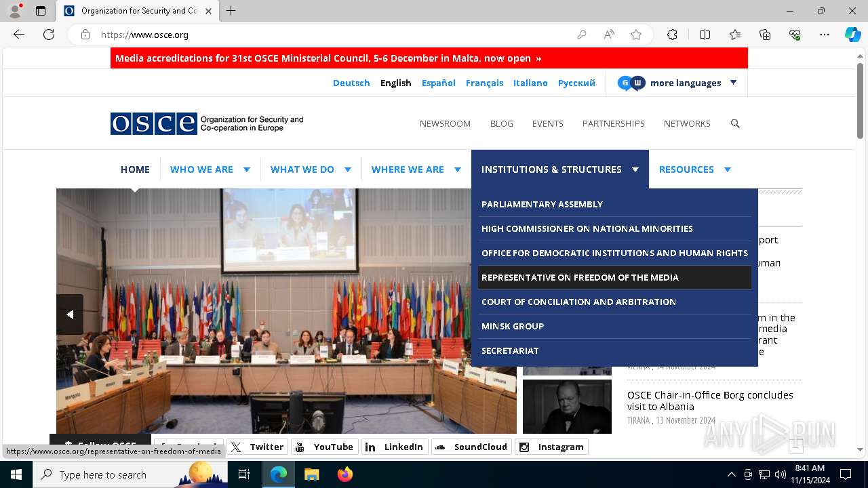Open the SoundCloud social link
Screen dimensions: 868x488
click(x=471, y=447)
